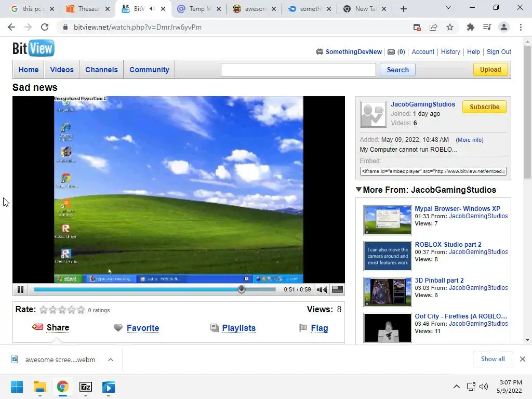
Task: Open the Help link
Action: 473,52
